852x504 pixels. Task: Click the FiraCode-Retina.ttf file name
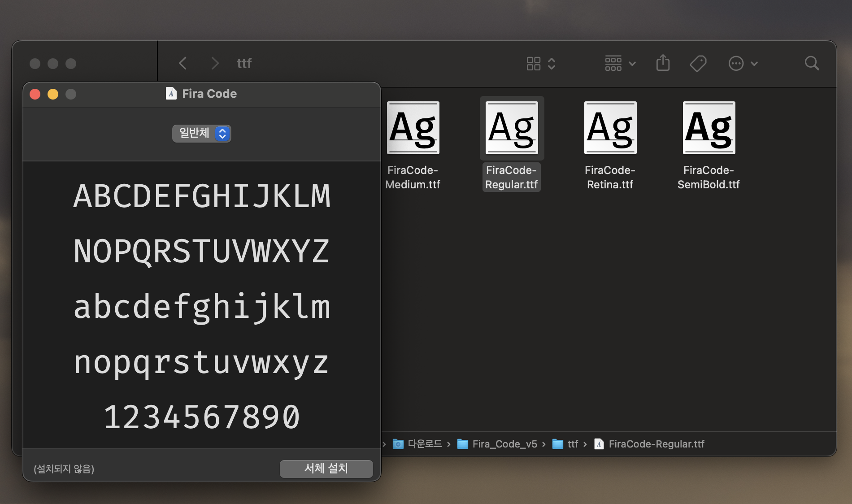point(610,177)
